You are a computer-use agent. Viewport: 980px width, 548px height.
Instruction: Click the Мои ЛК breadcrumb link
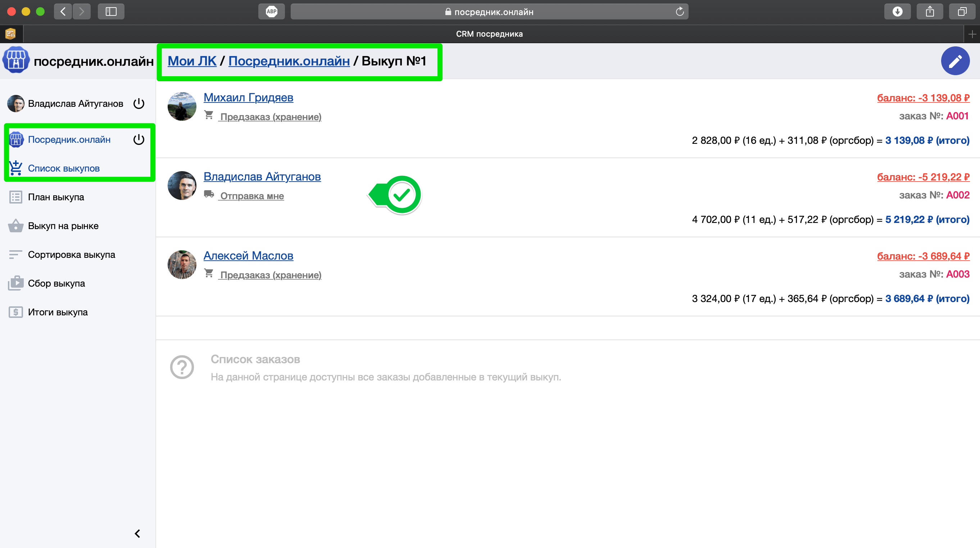192,61
